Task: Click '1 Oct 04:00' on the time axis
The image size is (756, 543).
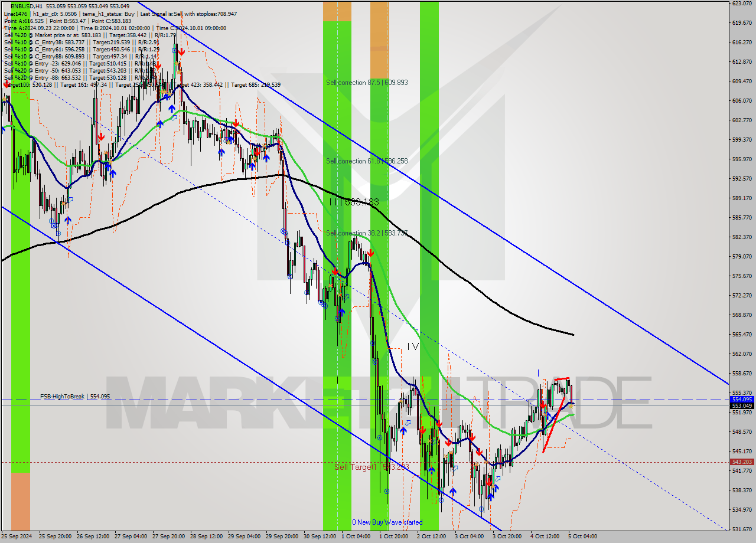Action: 356,537
